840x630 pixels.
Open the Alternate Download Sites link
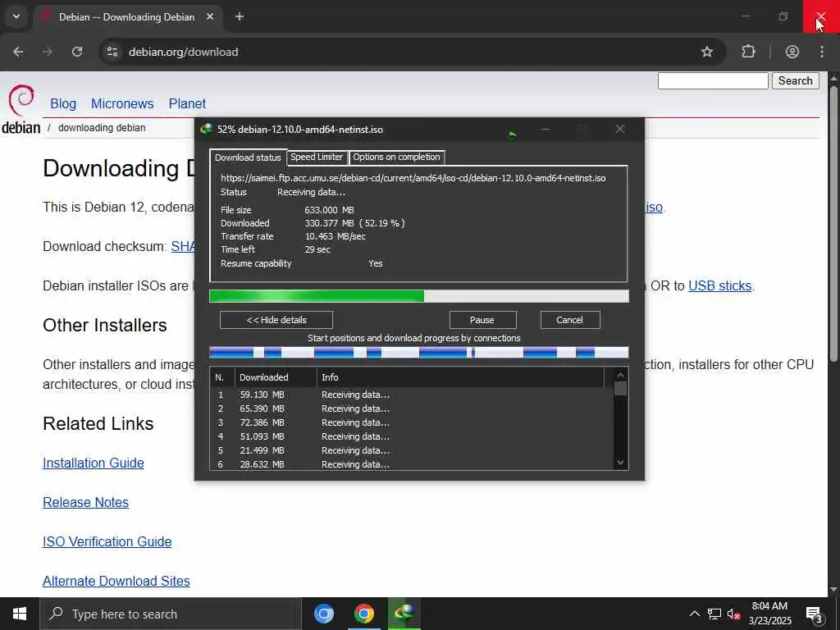coord(116,582)
